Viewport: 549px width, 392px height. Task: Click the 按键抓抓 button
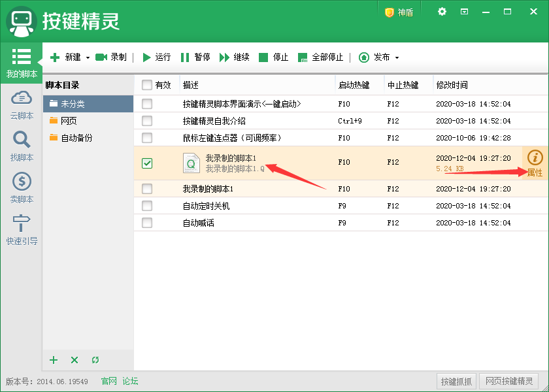coord(456,382)
